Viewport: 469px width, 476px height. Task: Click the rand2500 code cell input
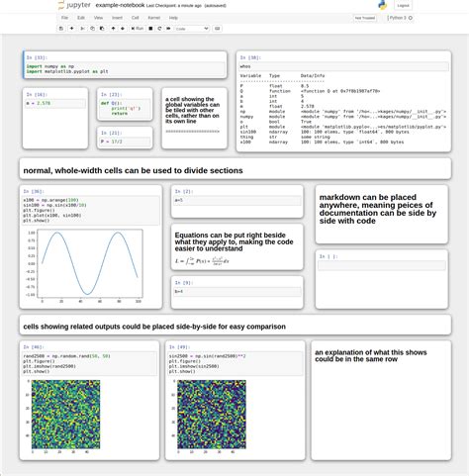click(89, 364)
